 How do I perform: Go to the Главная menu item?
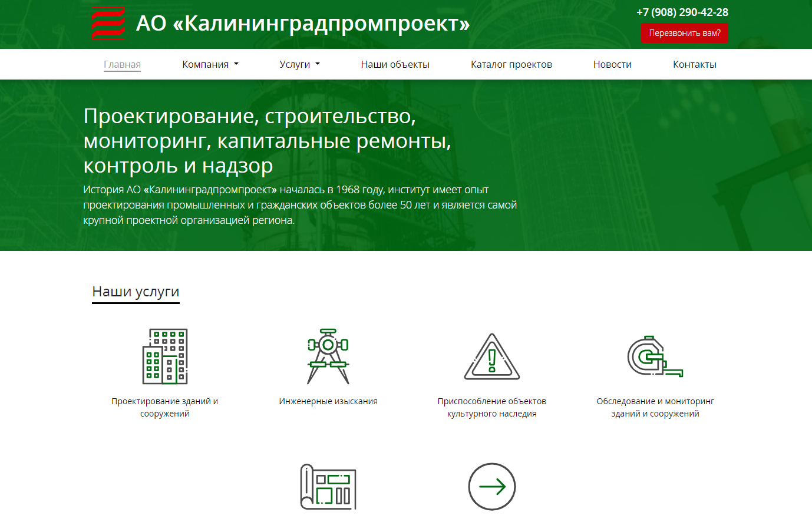point(122,64)
